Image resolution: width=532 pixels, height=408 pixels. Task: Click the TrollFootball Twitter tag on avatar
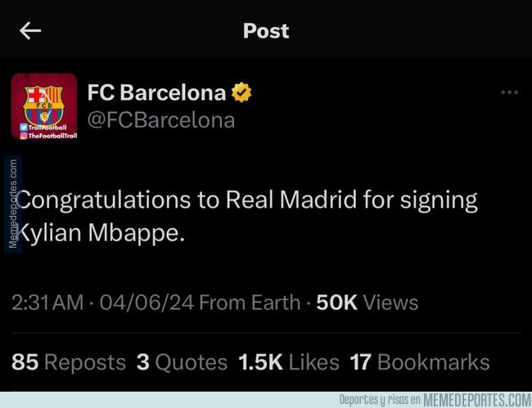[43, 128]
